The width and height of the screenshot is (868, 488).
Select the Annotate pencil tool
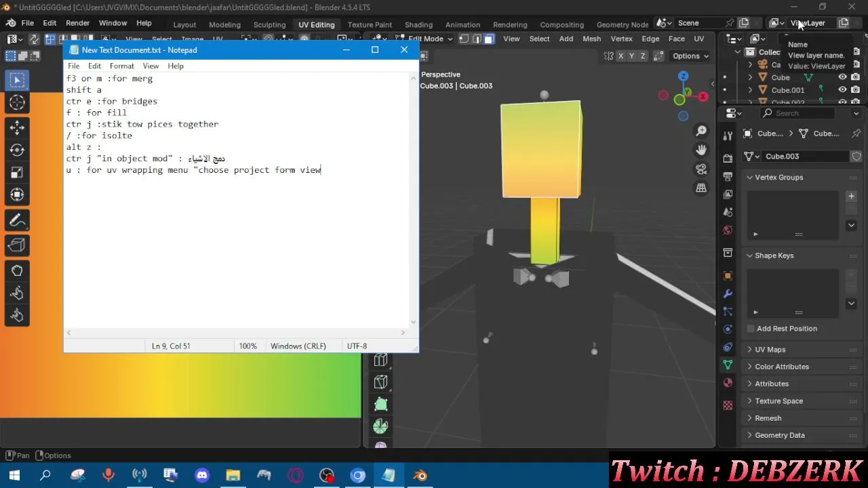[x=17, y=220]
